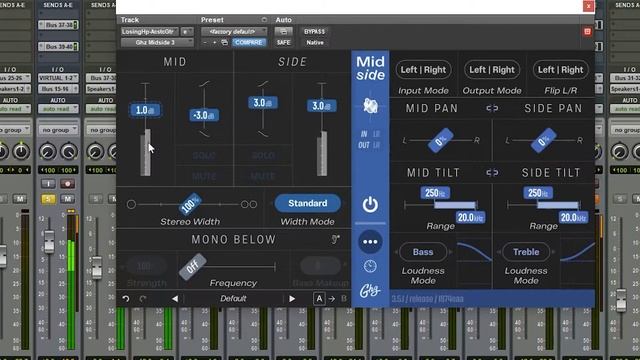Viewport: 640px width, 360px height.
Task: Click the Side high shelf curve icon
Action: click(263, 84)
